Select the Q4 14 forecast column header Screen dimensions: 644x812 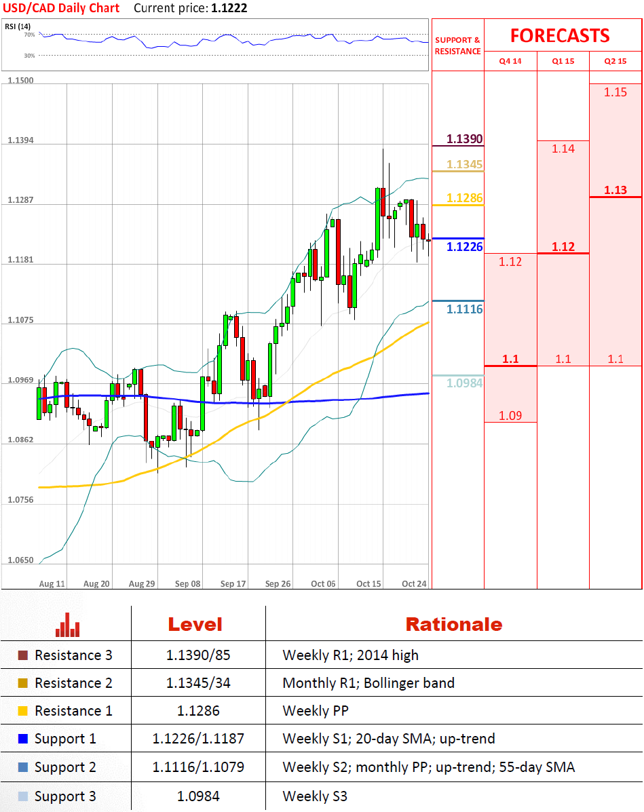pos(510,61)
